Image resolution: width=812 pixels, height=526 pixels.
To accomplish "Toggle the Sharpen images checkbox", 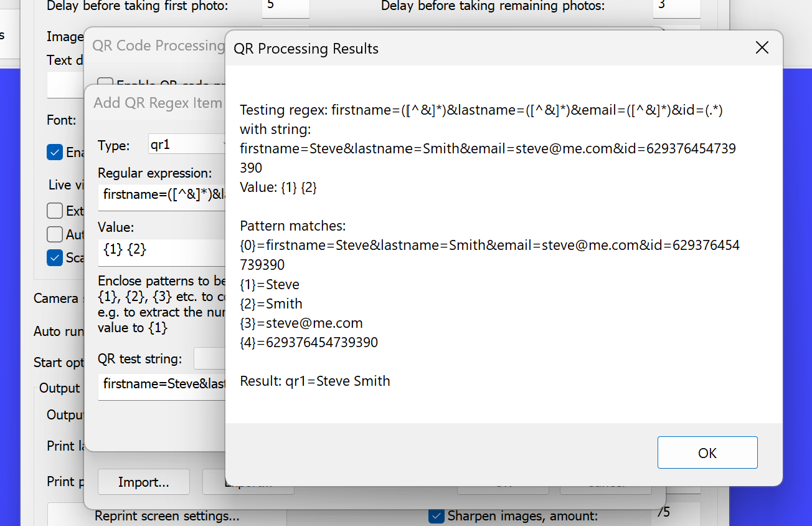I will pos(437,516).
